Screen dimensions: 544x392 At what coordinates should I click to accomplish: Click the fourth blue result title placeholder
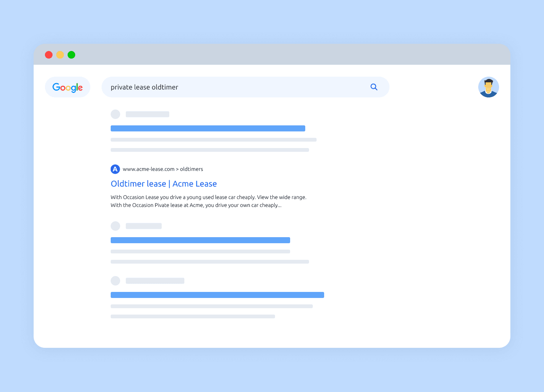tap(217, 295)
